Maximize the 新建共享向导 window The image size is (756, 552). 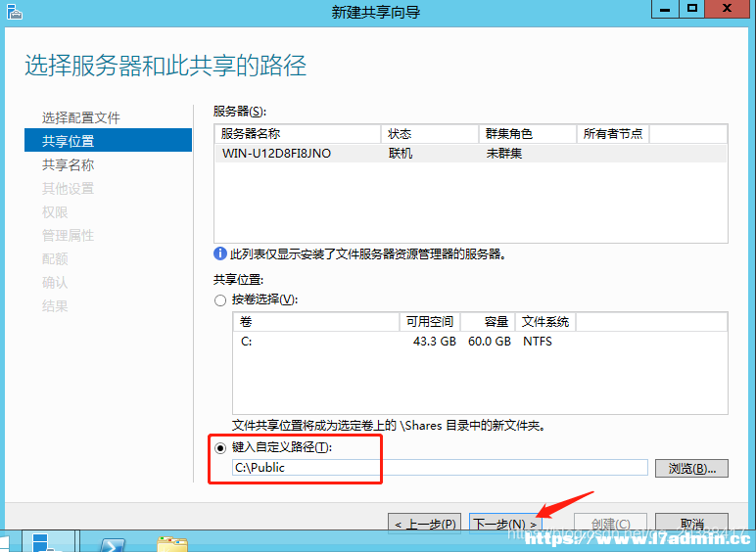692,9
